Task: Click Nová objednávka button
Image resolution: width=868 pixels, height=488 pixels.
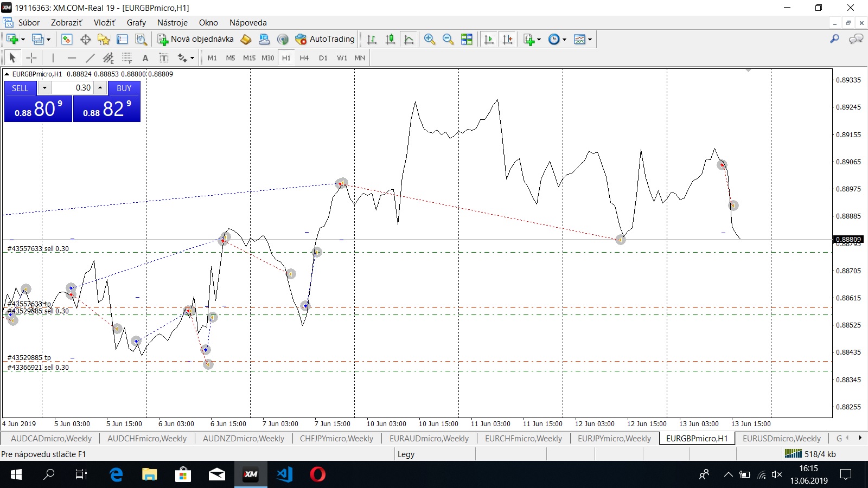Action: [x=196, y=39]
